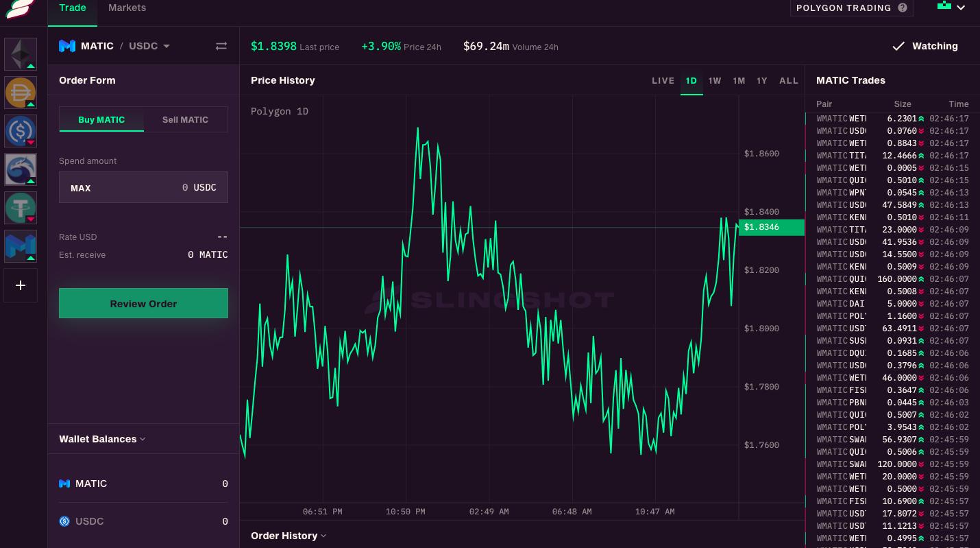Image resolution: width=980 pixels, height=548 pixels.
Task: Swap the MATIC/USDC pair direction
Action: (221, 46)
